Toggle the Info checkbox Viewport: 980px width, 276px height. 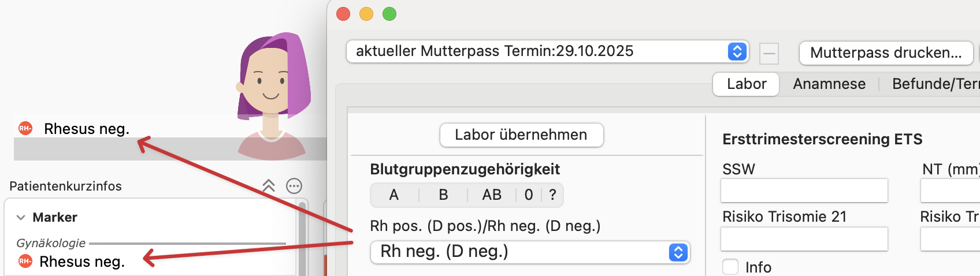731,267
